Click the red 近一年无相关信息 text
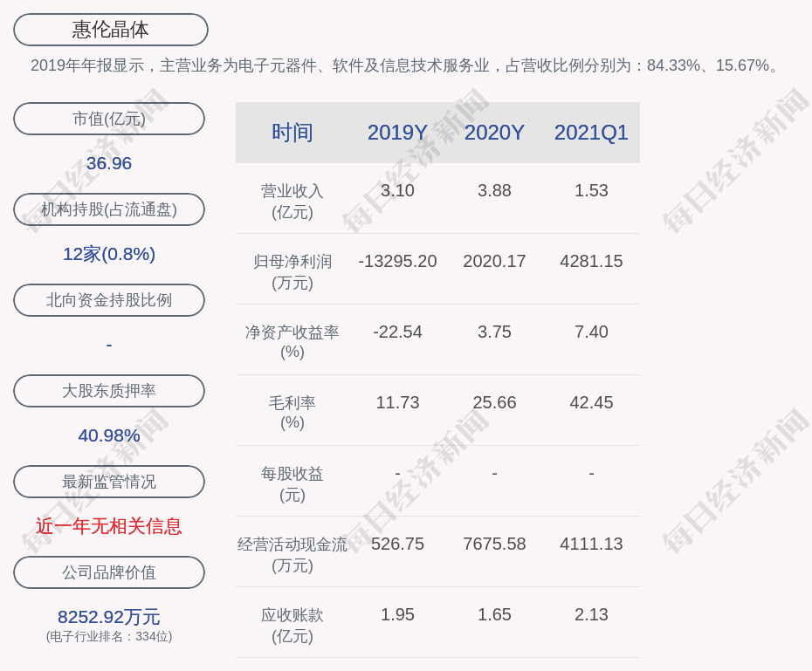Screen dimensions: 812x671 (109, 527)
